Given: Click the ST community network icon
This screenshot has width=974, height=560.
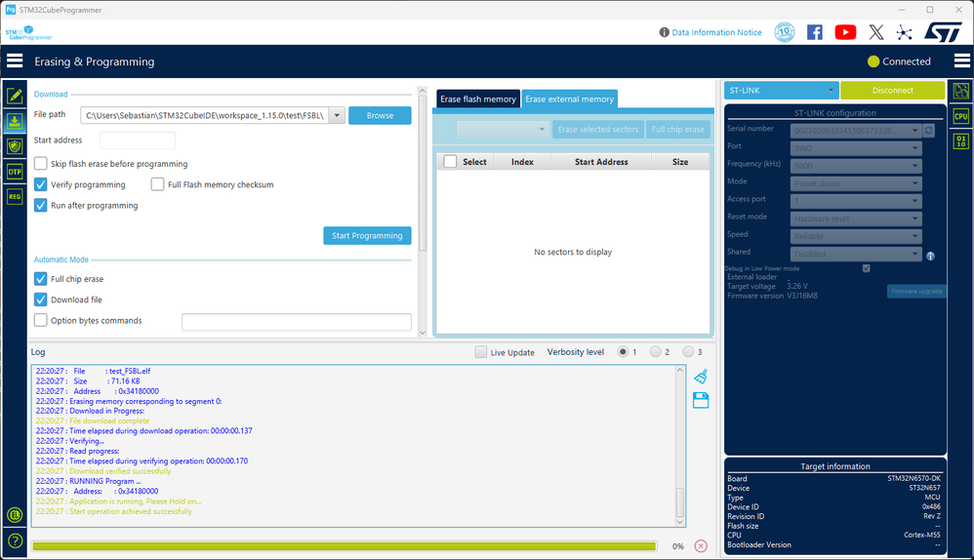Looking at the screenshot, I should point(905,32).
